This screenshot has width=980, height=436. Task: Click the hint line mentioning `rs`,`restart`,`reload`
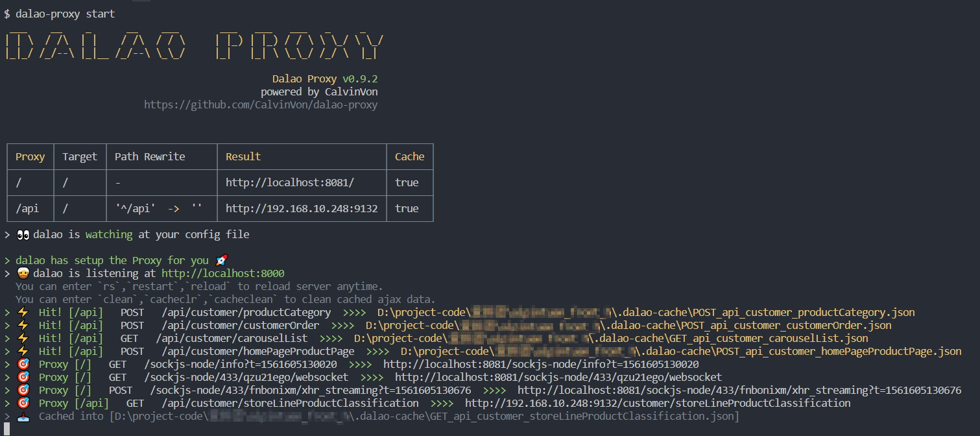[200, 286]
